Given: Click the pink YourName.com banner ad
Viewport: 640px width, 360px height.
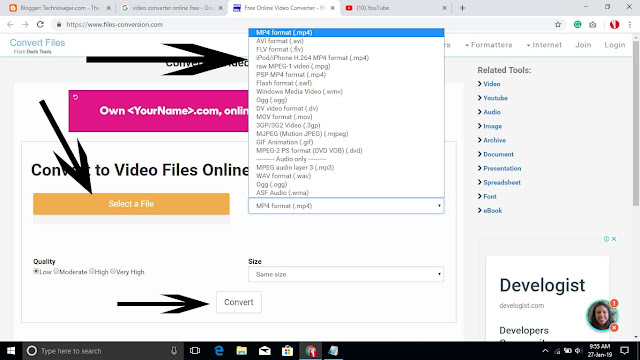Looking at the screenshot, I should 158,111.
